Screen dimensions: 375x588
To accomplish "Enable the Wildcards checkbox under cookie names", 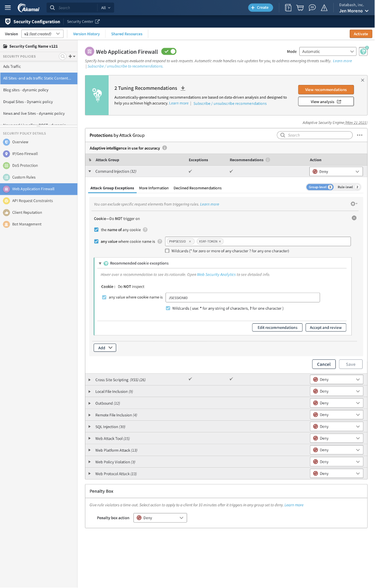I will click(167, 251).
